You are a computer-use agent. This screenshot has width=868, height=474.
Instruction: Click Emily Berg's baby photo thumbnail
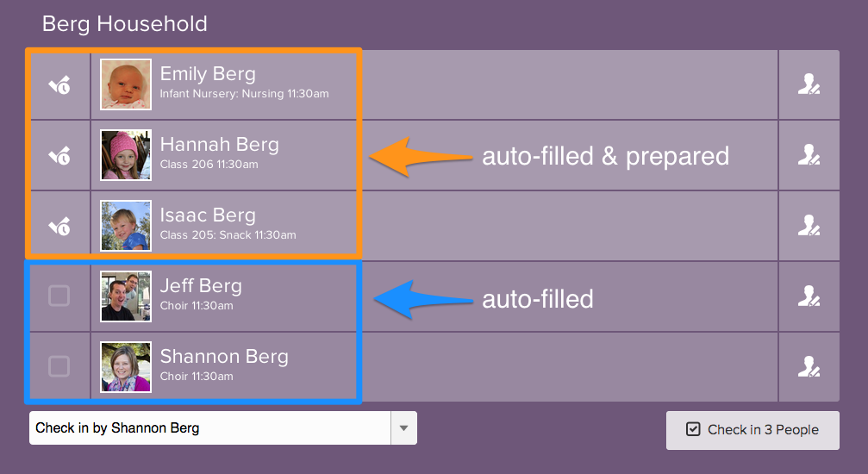[126, 84]
